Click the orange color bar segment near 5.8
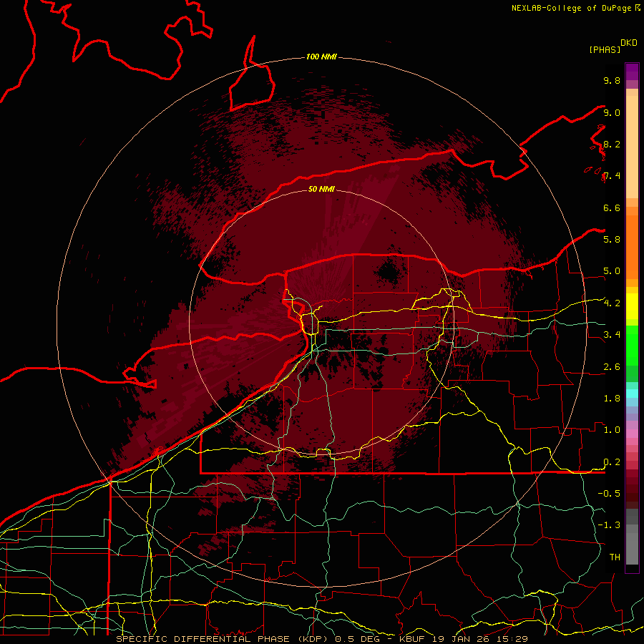This screenshot has height=644, width=644. [632, 248]
